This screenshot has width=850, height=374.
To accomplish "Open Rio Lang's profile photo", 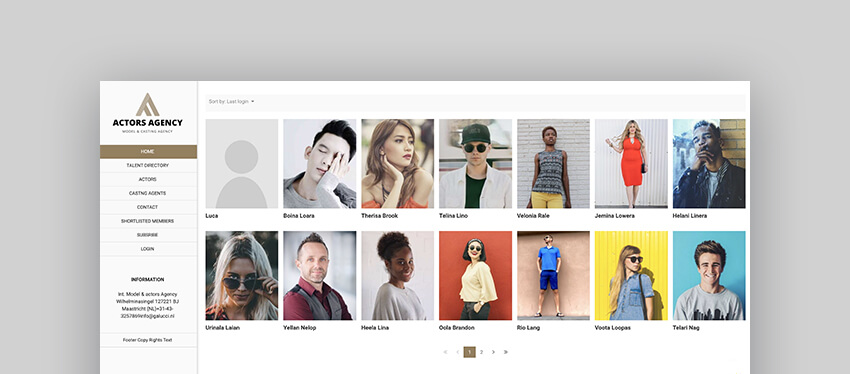I will [553, 276].
